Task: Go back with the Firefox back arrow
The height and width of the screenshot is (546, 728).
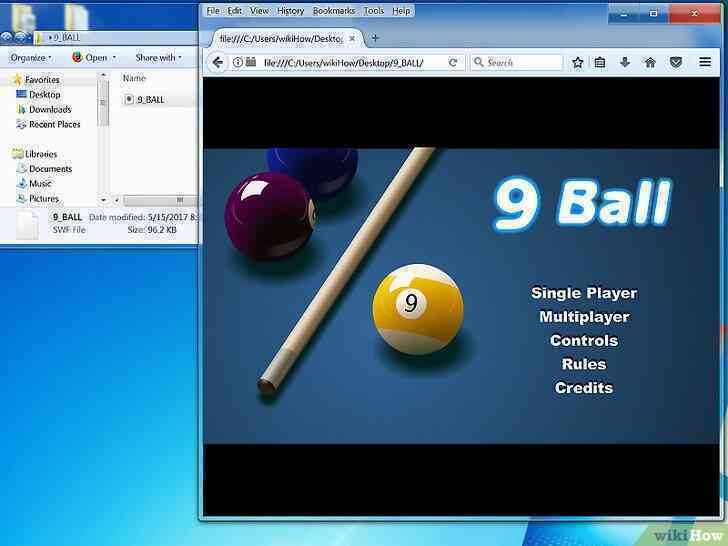Action: click(218, 62)
